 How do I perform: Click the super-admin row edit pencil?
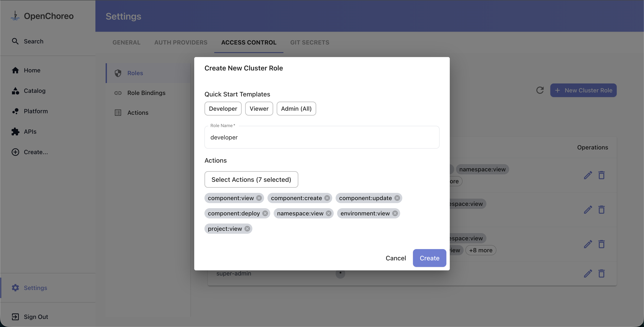[x=588, y=274]
